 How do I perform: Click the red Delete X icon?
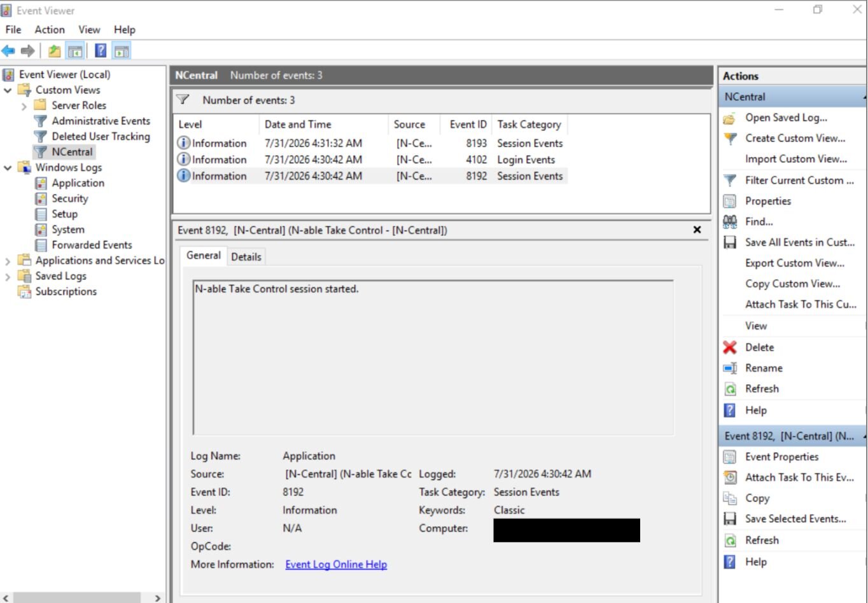coord(730,347)
